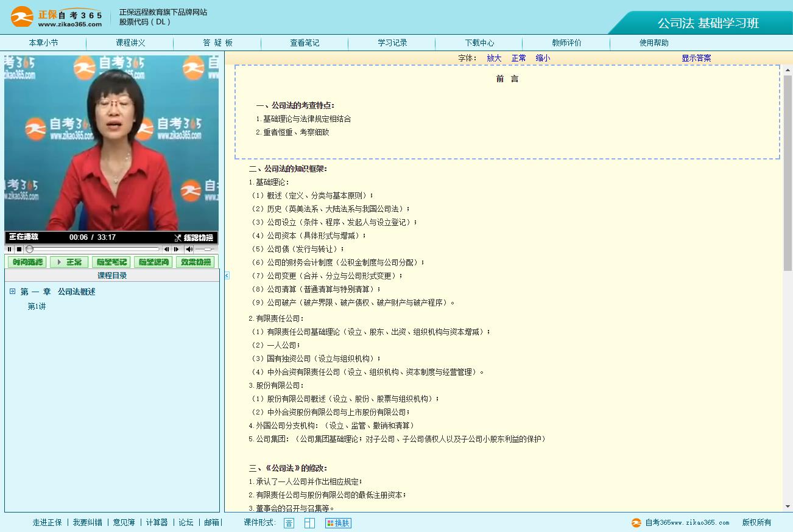Switch to split-layout courseware icon
This screenshot has height=532, width=793.
[x=309, y=523]
